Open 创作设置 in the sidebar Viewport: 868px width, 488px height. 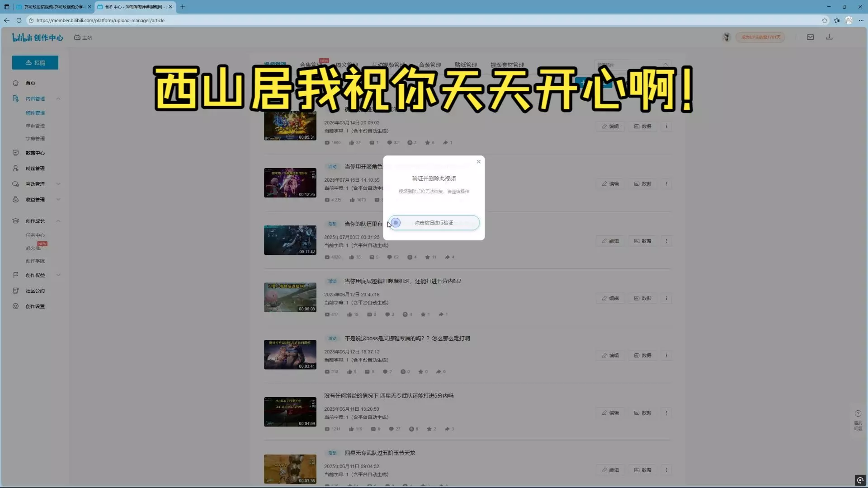(x=35, y=307)
